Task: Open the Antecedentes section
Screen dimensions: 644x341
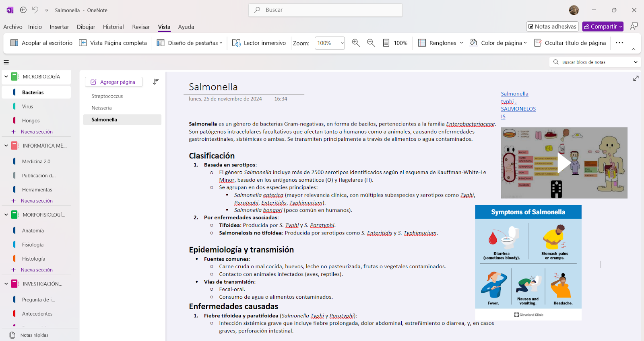Action: 37,314
